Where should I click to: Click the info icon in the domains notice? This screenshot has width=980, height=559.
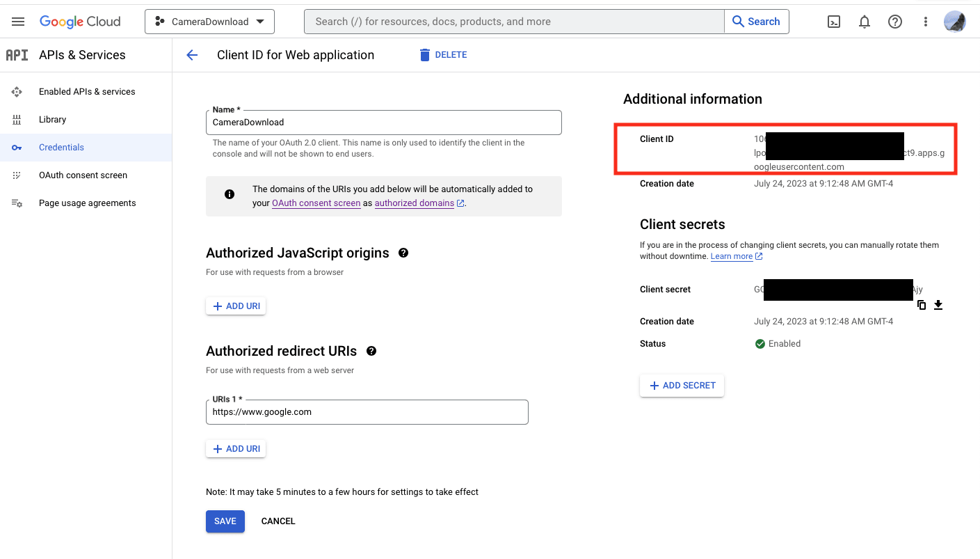point(230,194)
